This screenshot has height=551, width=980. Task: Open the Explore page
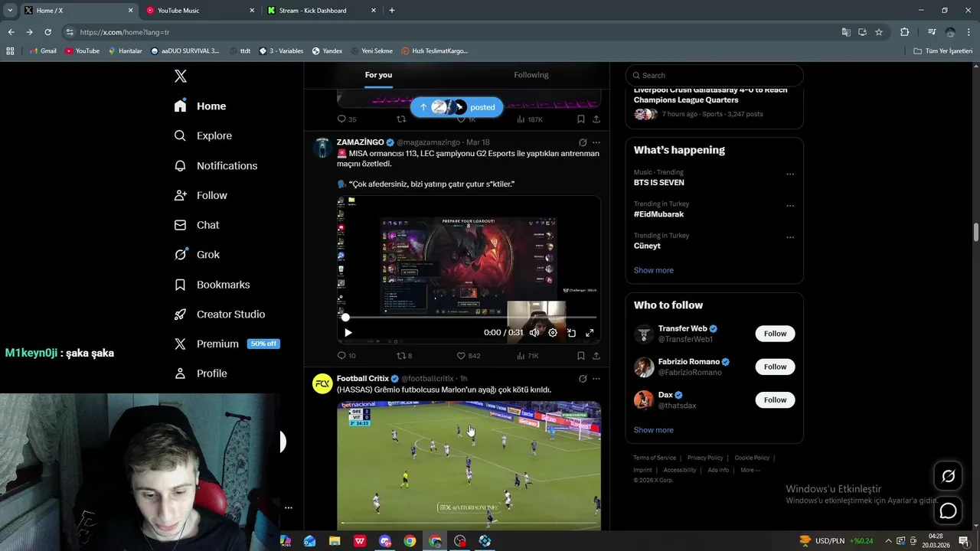pyautogui.click(x=203, y=135)
